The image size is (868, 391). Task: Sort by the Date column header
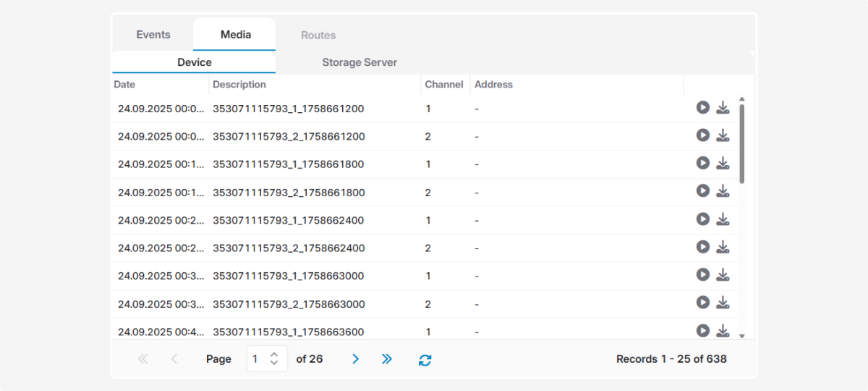[124, 85]
